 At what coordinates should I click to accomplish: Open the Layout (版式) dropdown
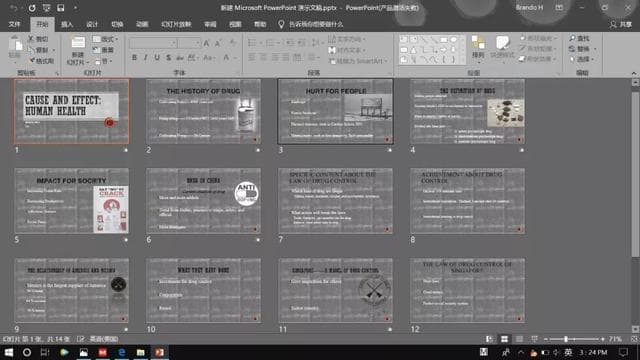click(105, 39)
